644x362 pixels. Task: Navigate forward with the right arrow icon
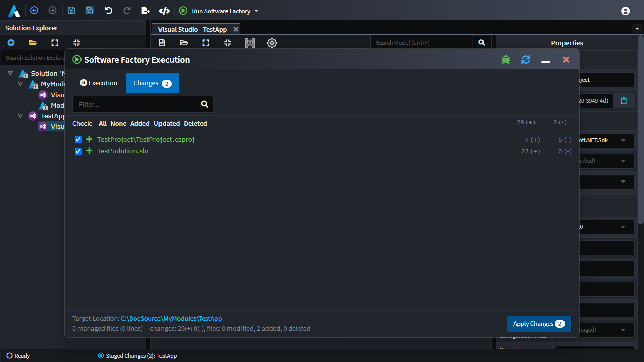(x=52, y=10)
